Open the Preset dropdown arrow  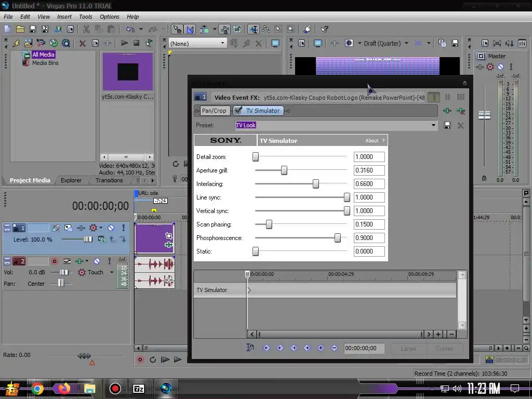[x=433, y=125]
